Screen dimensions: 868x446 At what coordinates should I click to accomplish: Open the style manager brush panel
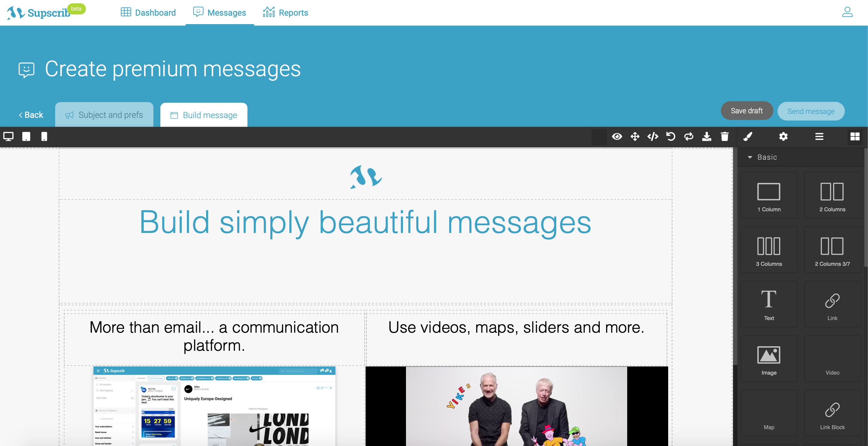748,137
